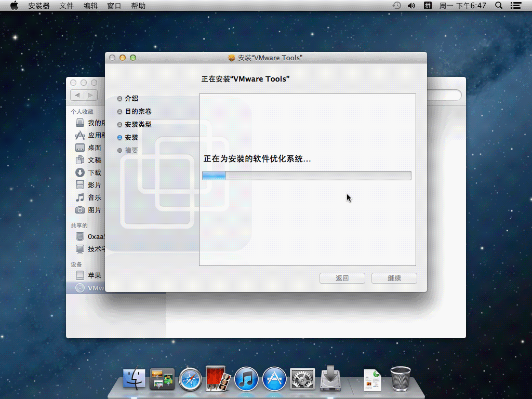Select the 苹果 disk in Finder sidebar
532x399 pixels.
click(x=88, y=275)
